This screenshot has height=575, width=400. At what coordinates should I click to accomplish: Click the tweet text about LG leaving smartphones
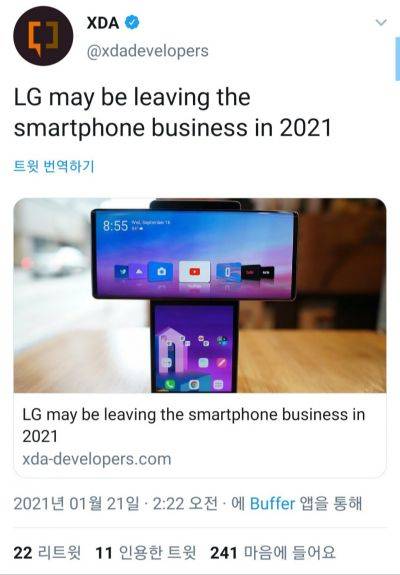coord(172,113)
